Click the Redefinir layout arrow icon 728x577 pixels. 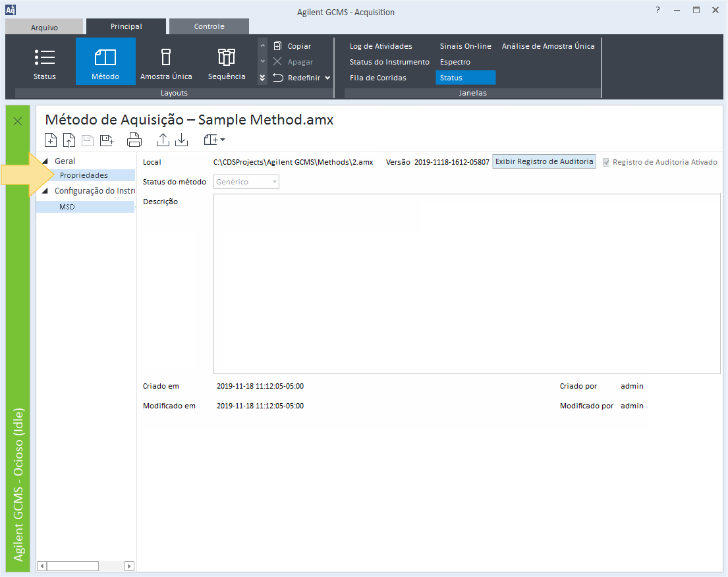[278, 78]
